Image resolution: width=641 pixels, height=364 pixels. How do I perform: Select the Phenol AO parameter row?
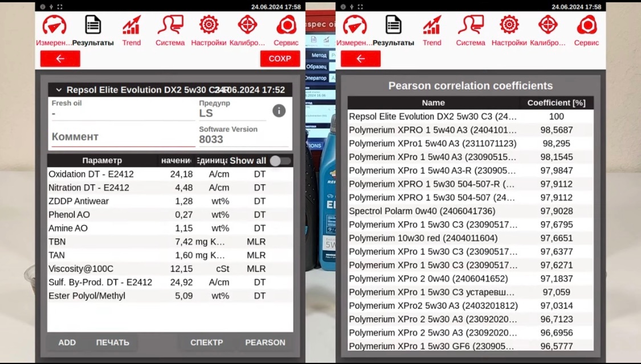pyautogui.click(x=170, y=215)
